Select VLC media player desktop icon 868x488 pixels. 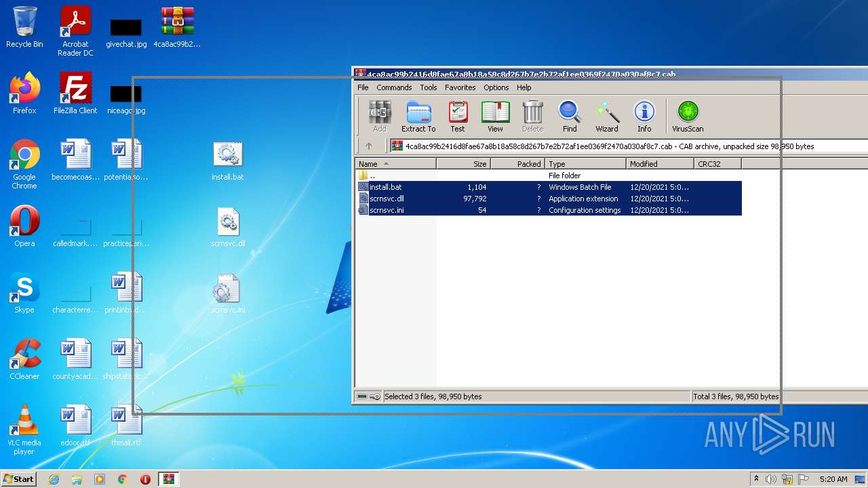24,430
